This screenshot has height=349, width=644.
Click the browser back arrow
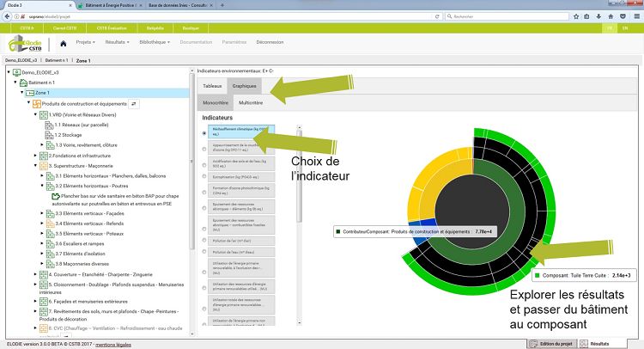7,16
